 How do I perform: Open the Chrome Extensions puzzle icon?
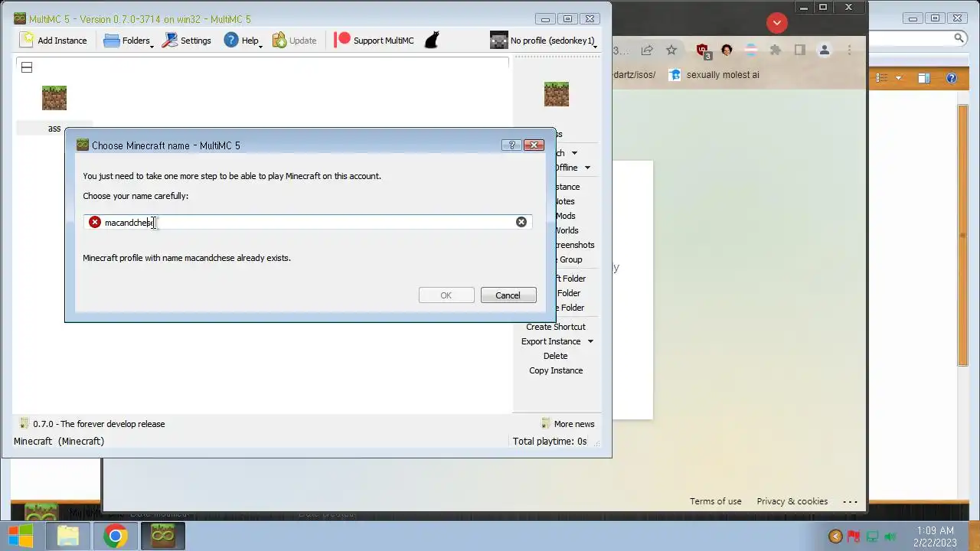[776, 50]
